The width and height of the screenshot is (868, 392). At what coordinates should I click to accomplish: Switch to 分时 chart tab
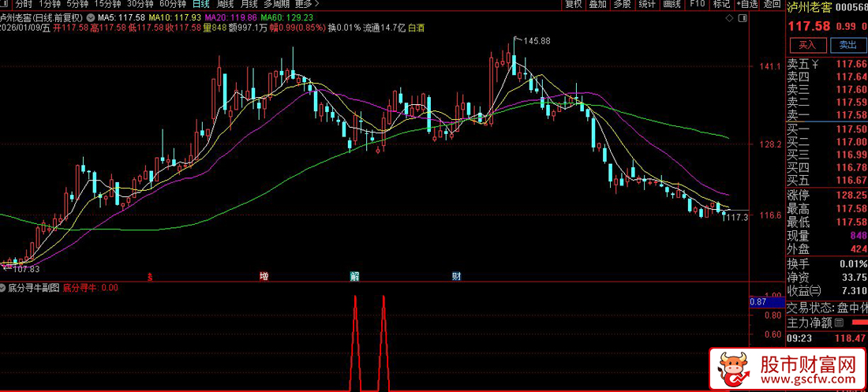point(23,4)
